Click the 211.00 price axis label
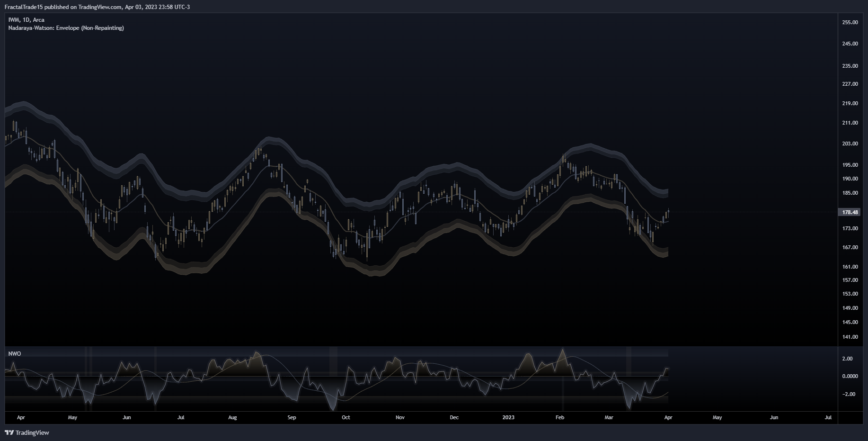Viewport: 868px width, 441px height. click(x=850, y=123)
